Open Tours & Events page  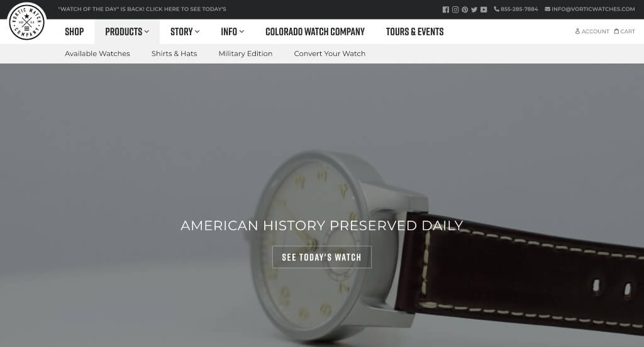point(415,31)
